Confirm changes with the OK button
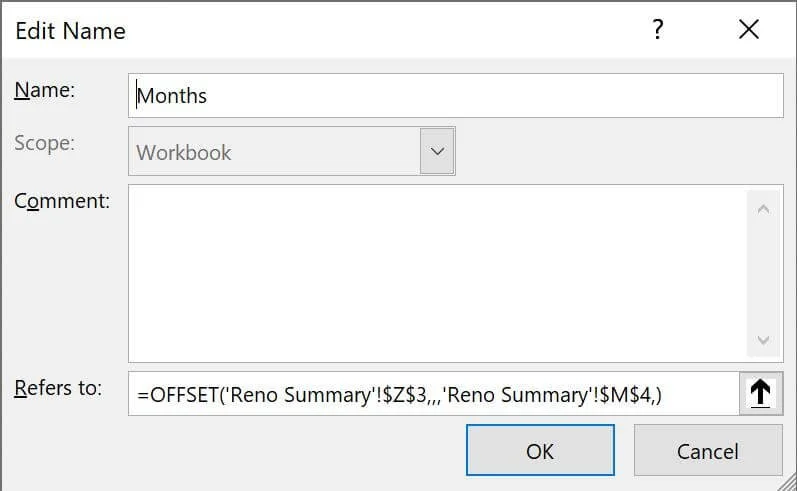The image size is (797, 491). (540, 450)
